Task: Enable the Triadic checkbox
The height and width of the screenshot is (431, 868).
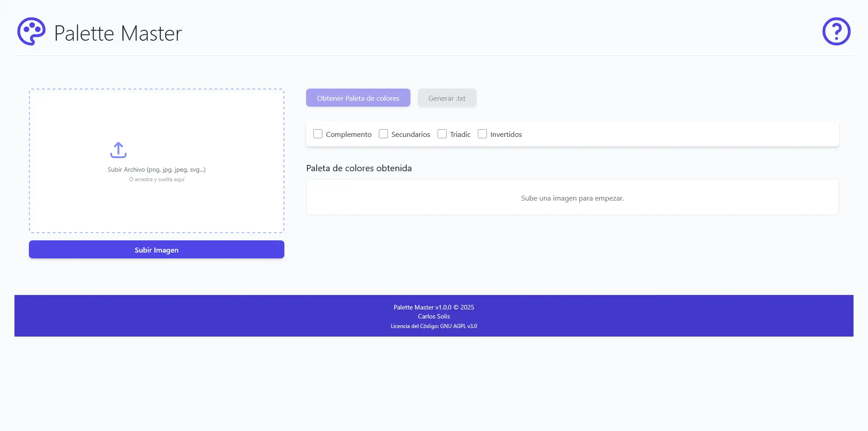Action: tap(442, 134)
